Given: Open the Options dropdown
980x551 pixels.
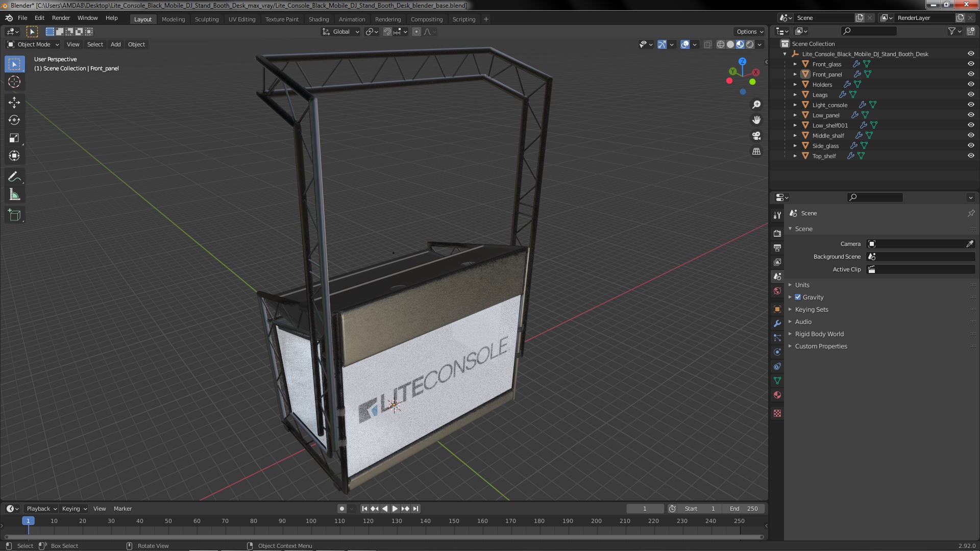Looking at the screenshot, I should (749, 32).
